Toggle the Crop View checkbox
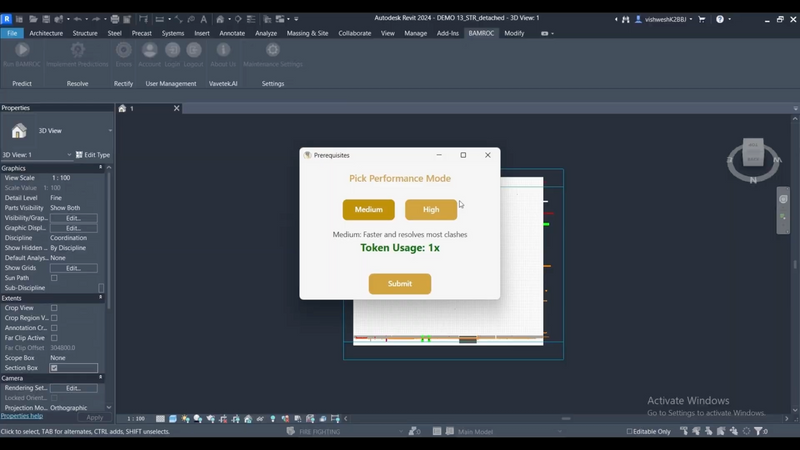800x450 pixels. click(54, 308)
